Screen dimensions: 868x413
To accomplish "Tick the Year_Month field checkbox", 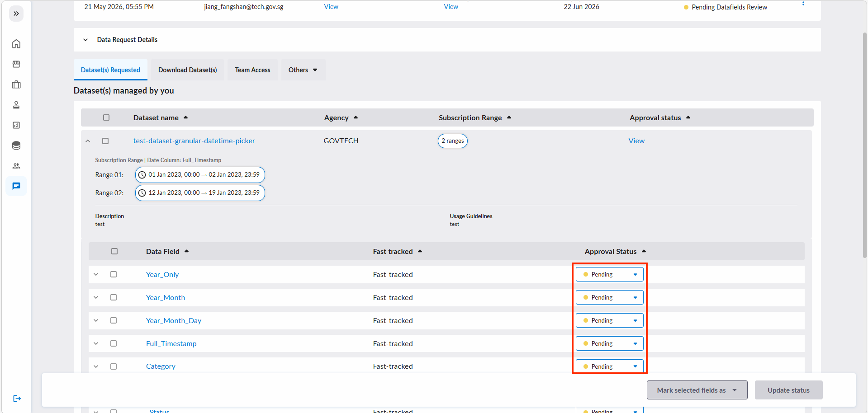I will click(x=114, y=297).
